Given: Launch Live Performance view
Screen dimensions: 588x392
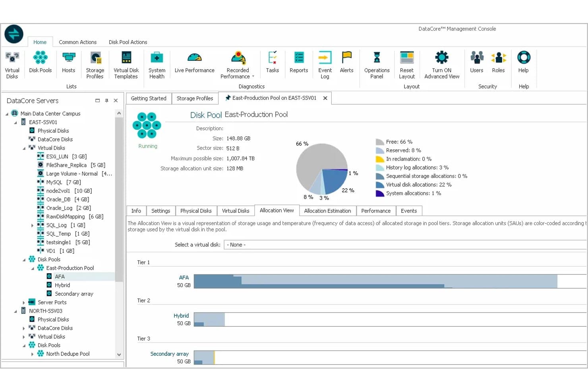Looking at the screenshot, I should click(x=194, y=62).
